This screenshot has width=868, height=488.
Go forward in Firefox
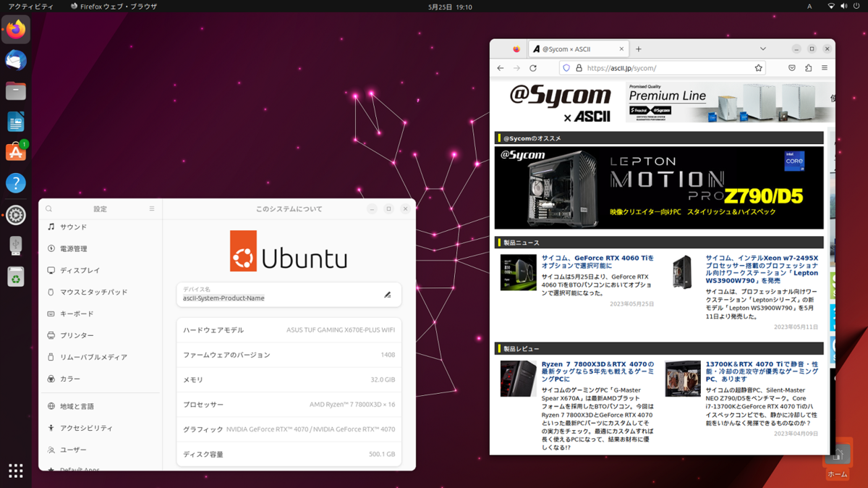coord(516,68)
